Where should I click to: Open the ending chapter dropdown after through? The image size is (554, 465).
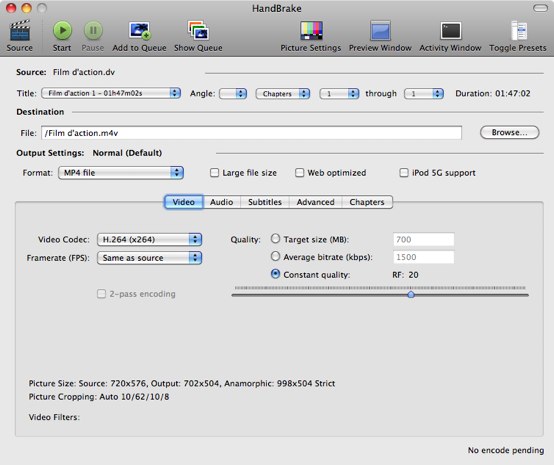[424, 94]
